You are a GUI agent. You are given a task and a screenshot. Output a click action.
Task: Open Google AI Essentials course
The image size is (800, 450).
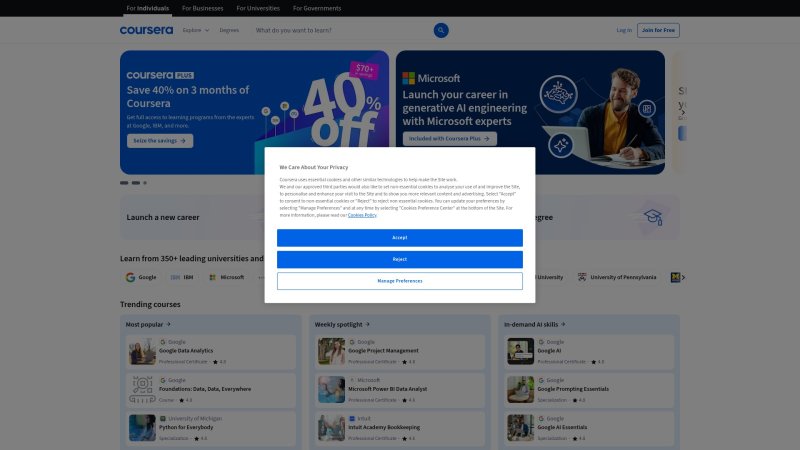pyautogui.click(x=589, y=429)
